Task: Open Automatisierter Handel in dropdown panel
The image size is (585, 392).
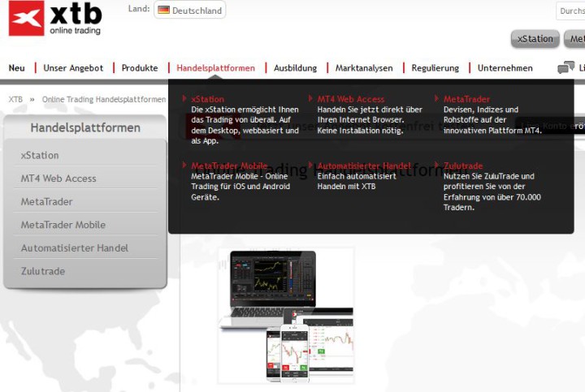Action: point(364,166)
